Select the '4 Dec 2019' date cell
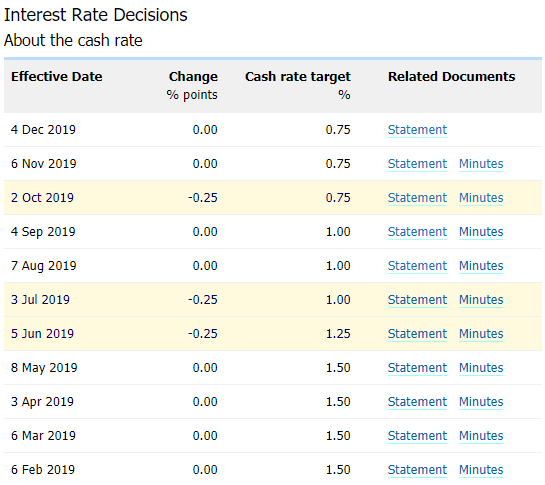545x485 pixels. point(43,130)
